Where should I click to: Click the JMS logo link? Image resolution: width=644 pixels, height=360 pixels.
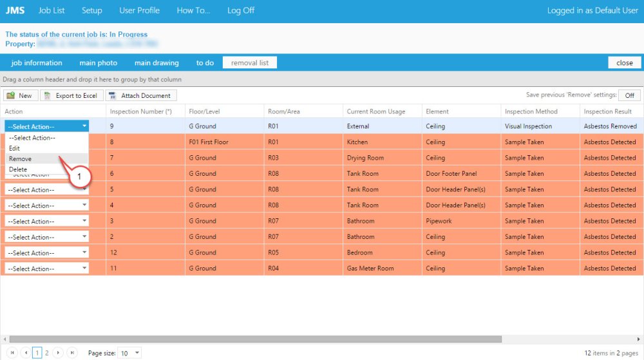click(15, 10)
